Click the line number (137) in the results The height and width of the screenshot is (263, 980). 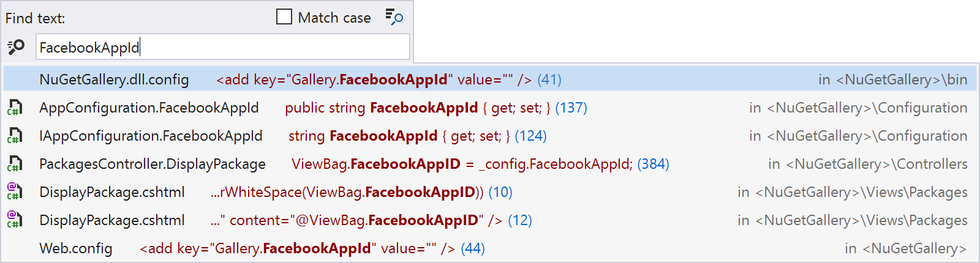(571, 108)
